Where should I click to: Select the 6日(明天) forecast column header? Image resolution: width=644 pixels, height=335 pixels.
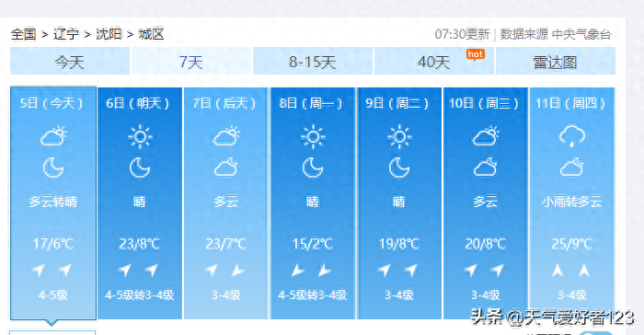coord(138,103)
